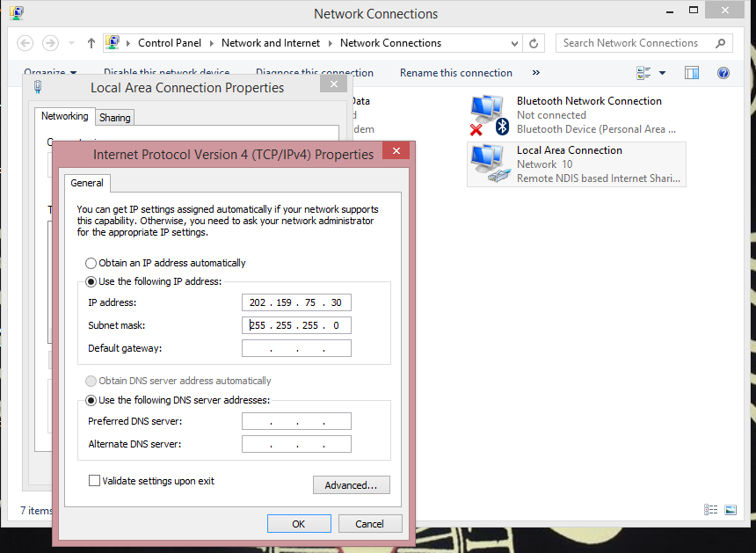This screenshot has height=553, width=756.
Task: Select Use the following IP address
Action: (153, 281)
